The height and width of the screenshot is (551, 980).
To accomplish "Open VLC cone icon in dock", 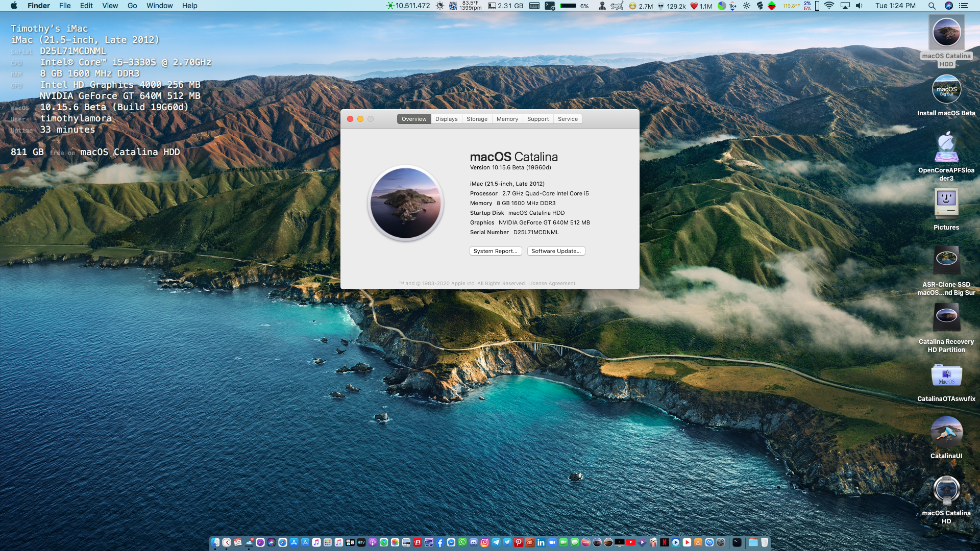I will (698, 542).
